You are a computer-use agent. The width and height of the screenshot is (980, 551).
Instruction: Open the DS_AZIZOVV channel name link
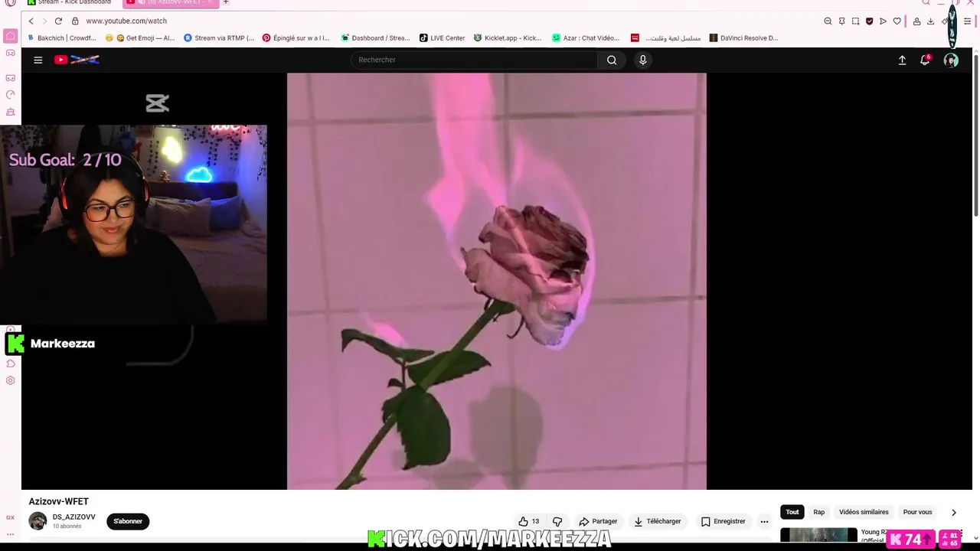(73, 517)
